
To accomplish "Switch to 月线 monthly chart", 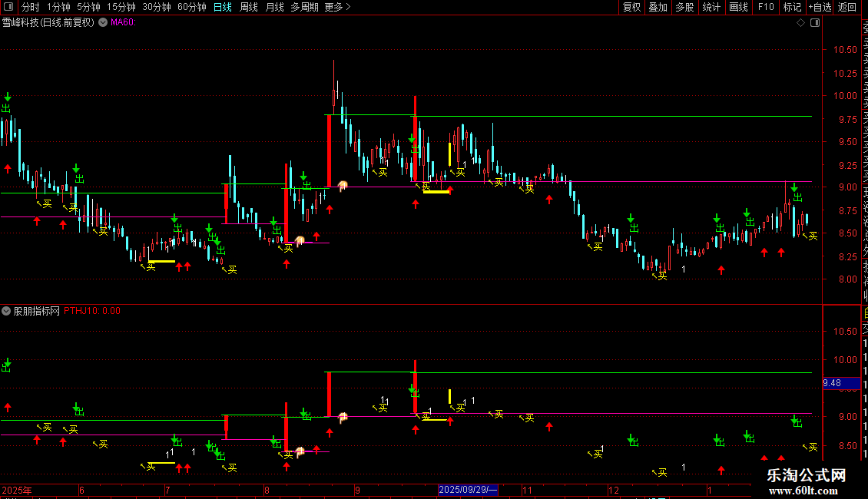I will [274, 7].
